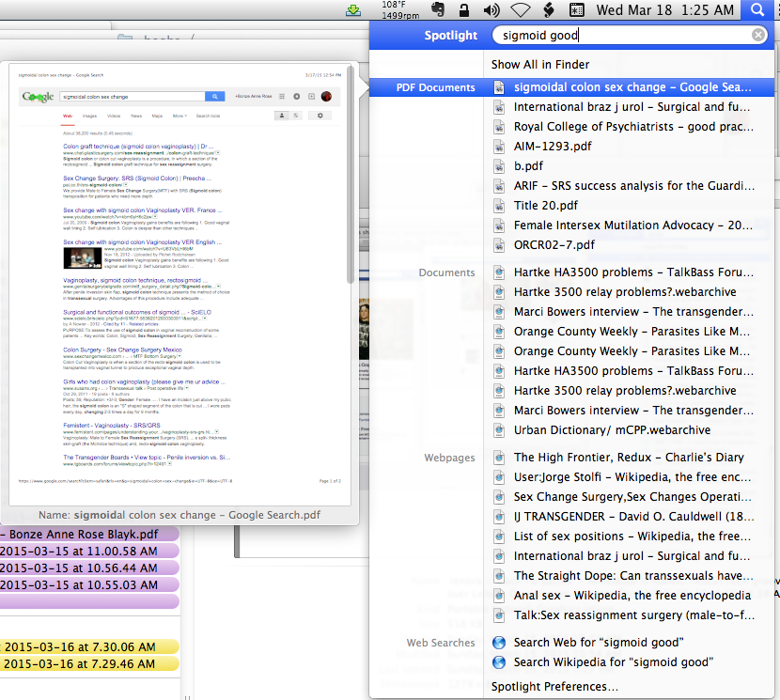780x700 pixels.
Task: Open IJ TRANSGENDER David O. Cauldwell result
Action: coord(633,517)
